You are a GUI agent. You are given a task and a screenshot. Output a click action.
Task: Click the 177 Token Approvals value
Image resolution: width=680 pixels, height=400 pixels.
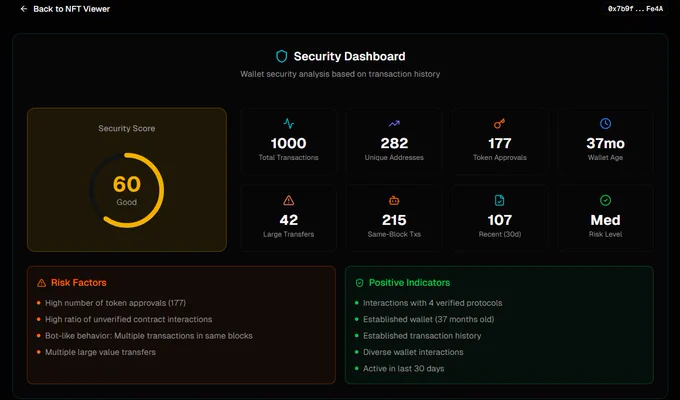[x=500, y=143]
